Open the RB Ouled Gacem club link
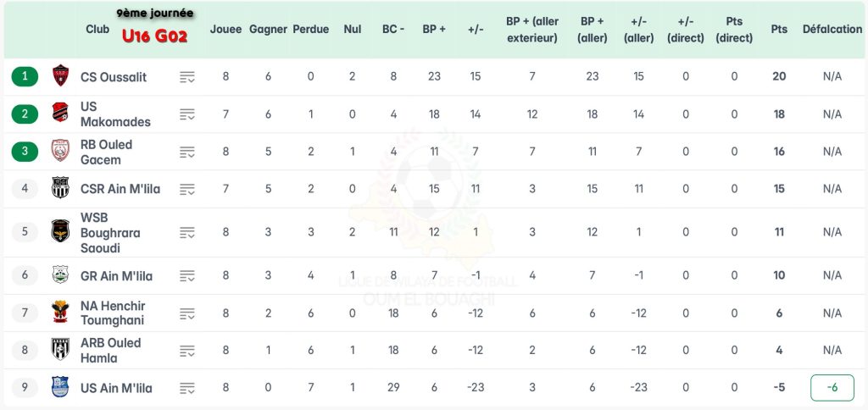The image size is (868, 410). (106, 152)
